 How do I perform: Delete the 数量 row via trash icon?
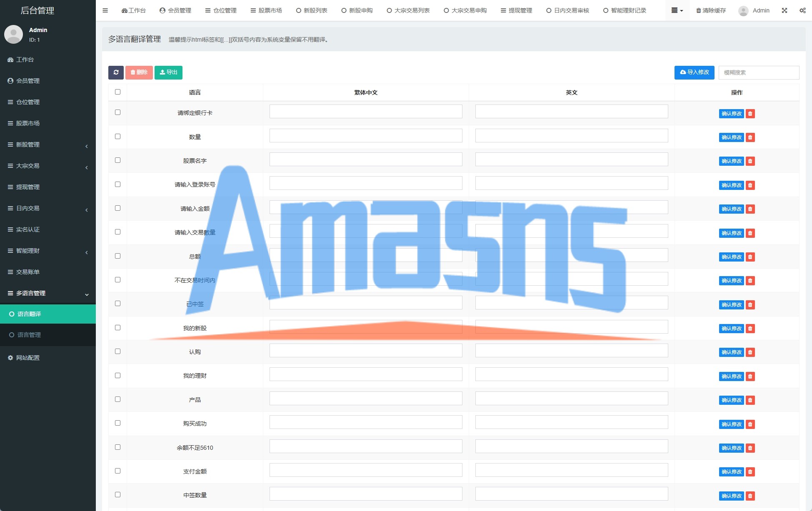750,137
